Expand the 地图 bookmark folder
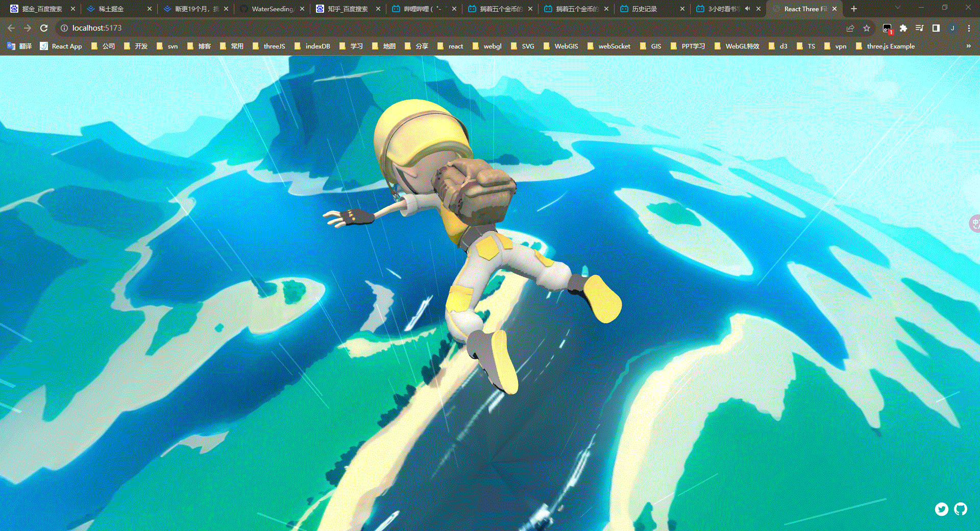This screenshot has height=531, width=980. (x=383, y=46)
